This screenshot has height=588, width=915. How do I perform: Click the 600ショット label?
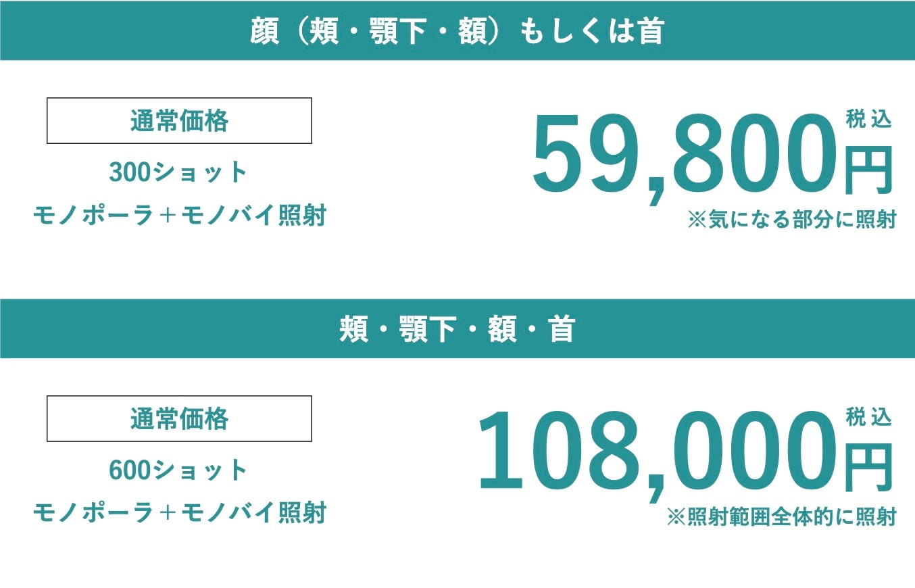179,470
